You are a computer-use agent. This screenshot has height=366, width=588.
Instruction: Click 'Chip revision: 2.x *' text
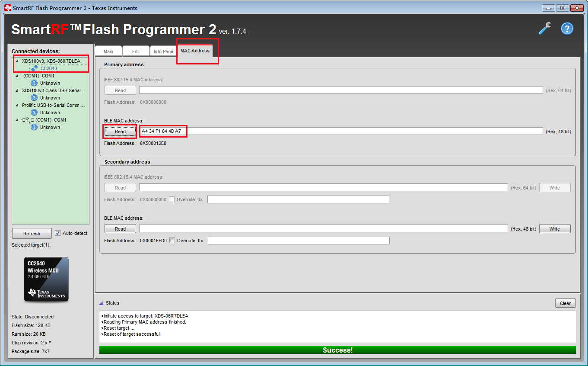[x=31, y=343]
